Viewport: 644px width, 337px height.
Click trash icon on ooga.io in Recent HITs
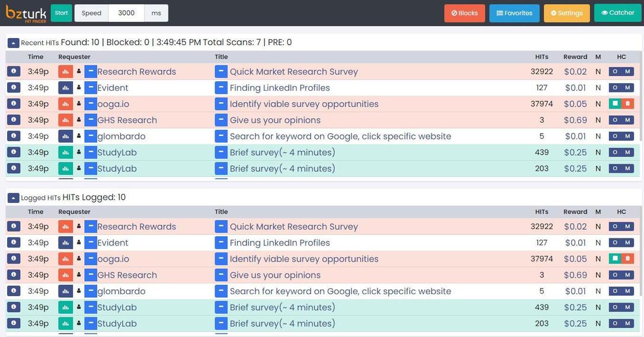(627, 104)
